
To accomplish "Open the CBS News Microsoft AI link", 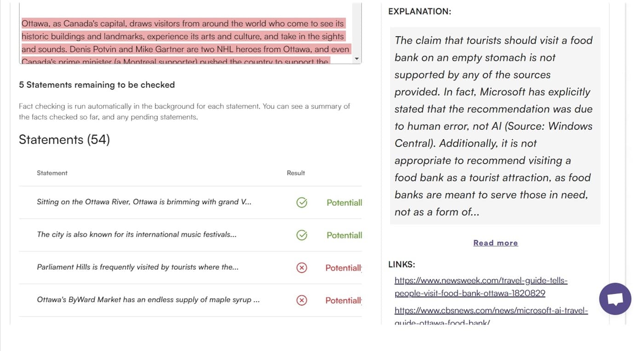I will pos(491,316).
